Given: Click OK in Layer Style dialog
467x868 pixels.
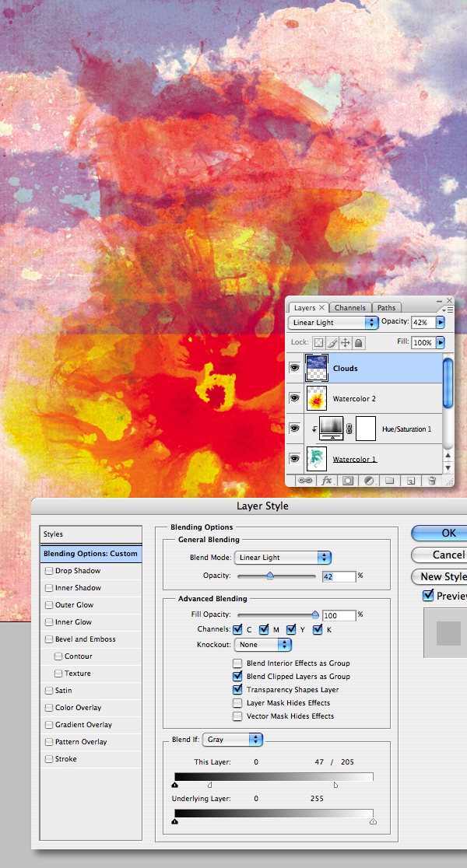Looking at the screenshot, I should 441,533.
